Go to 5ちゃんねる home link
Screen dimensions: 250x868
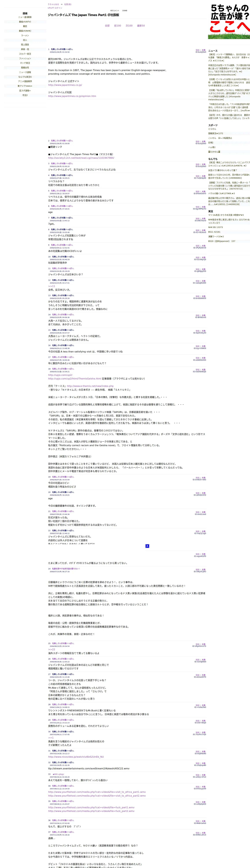click(53, 4)
